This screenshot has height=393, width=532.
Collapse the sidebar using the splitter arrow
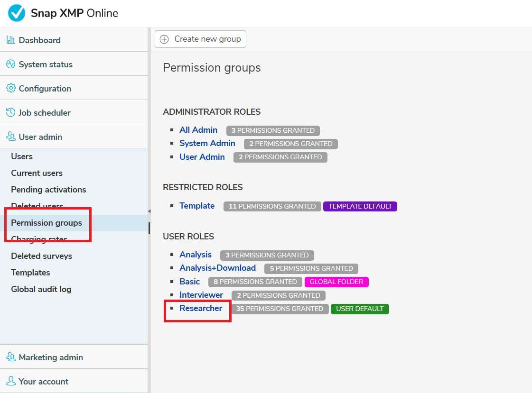tap(149, 211)
